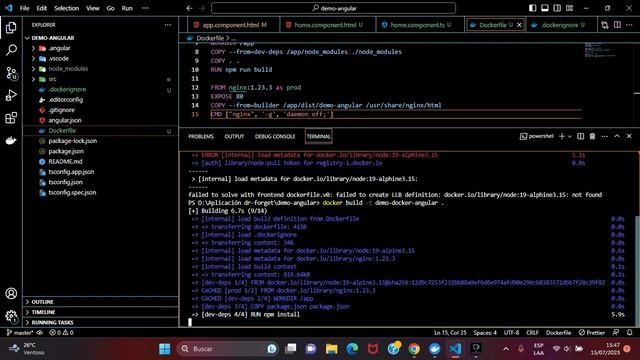This screenshot has height=360, width=640.
Task: Open Run and Debug view
Action: [11, 96]
